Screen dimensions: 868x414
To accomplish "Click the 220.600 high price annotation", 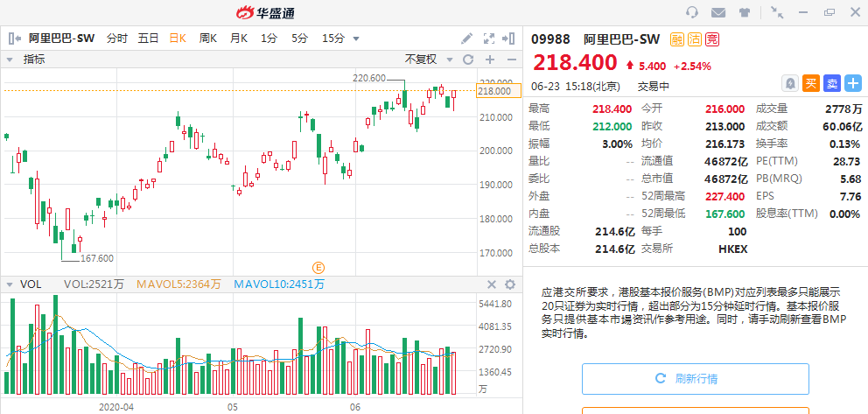I will (x=369, y=79).
